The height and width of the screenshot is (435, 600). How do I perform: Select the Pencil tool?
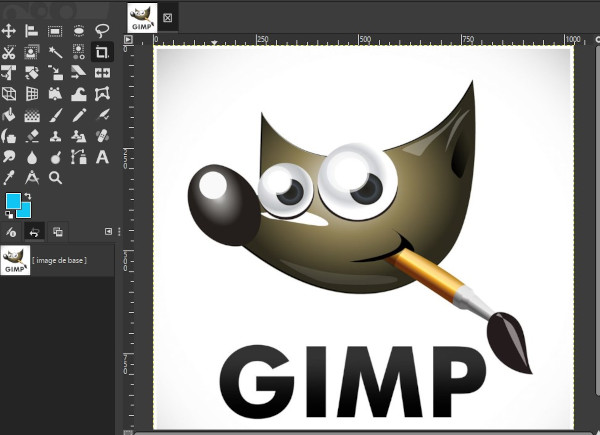(79, 115)
